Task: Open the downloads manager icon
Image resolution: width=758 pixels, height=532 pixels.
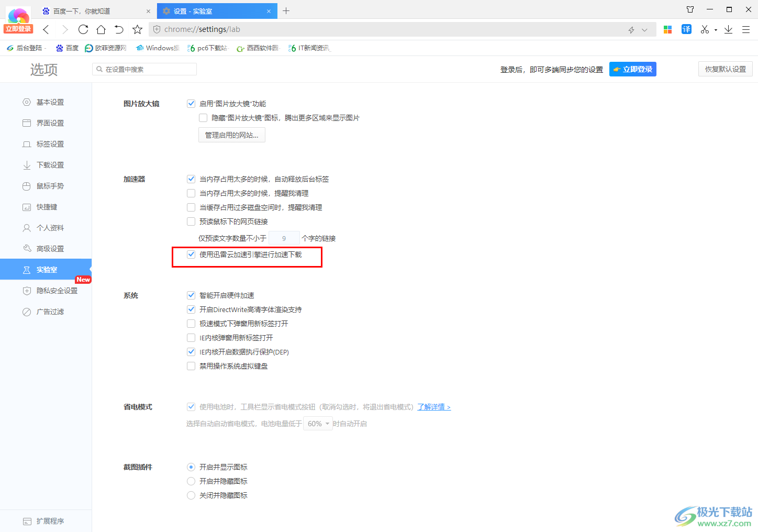Action: coord(728,29)
